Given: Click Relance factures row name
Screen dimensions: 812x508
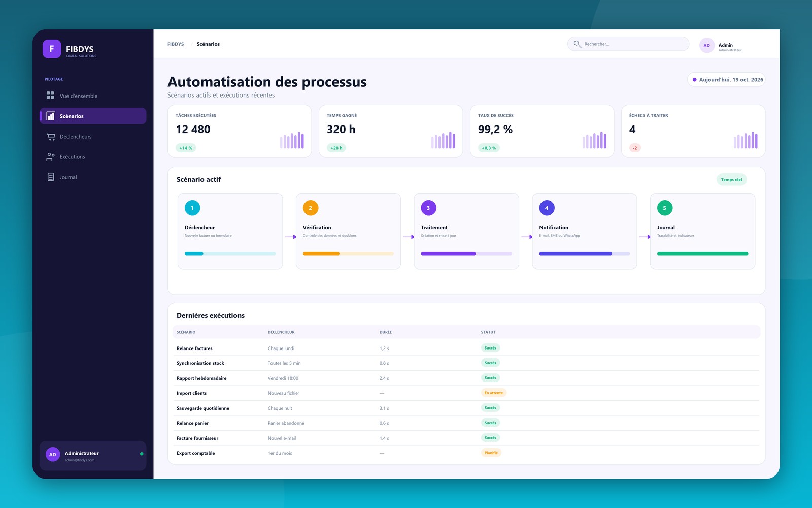Looking at the screenshot, I should tap(194, 348).
